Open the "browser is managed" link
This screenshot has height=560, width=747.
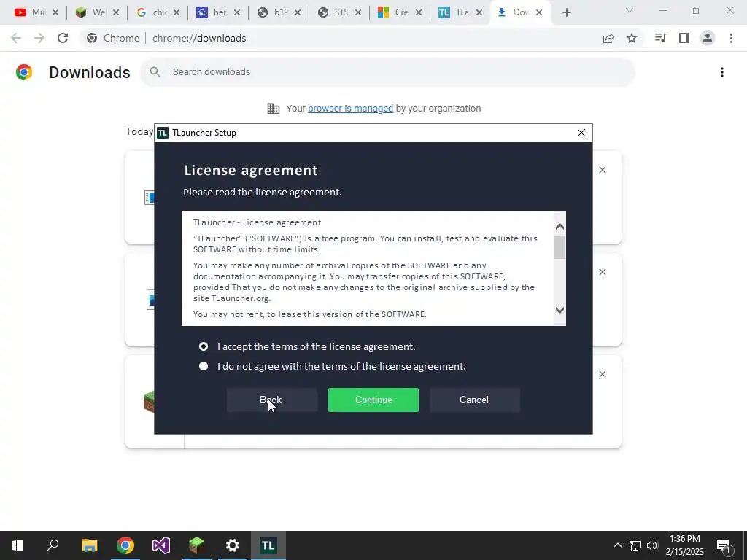pyautogui.click(x=351, y=109)
